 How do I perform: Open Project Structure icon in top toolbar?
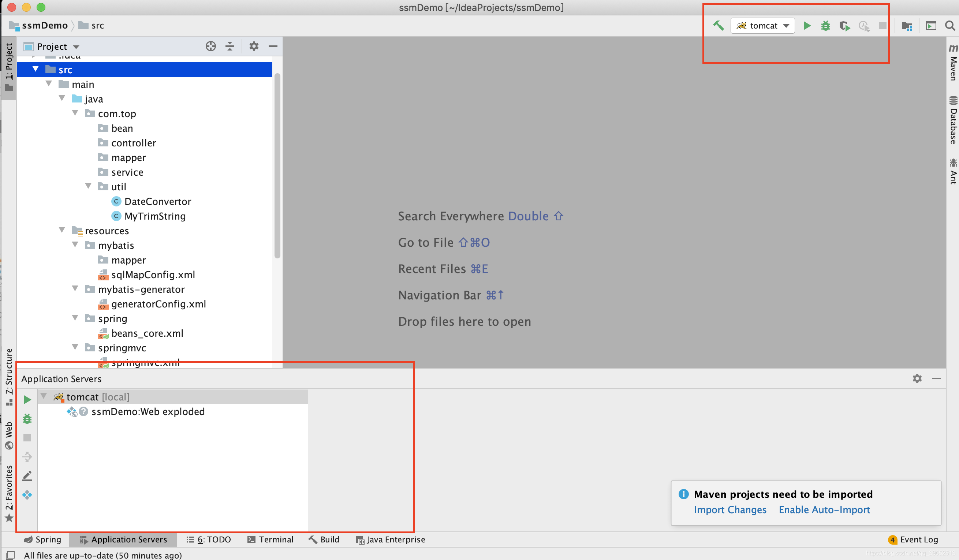click(907, 26)
